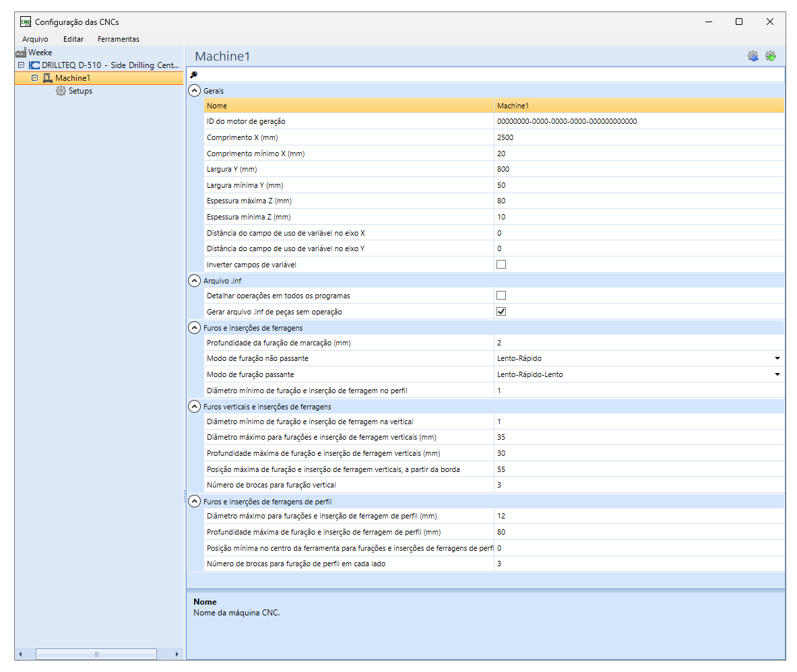Select Posição mínima no centro da ferramenta row
This screenshot has height=672, width=797.
[x=350, y=548]
